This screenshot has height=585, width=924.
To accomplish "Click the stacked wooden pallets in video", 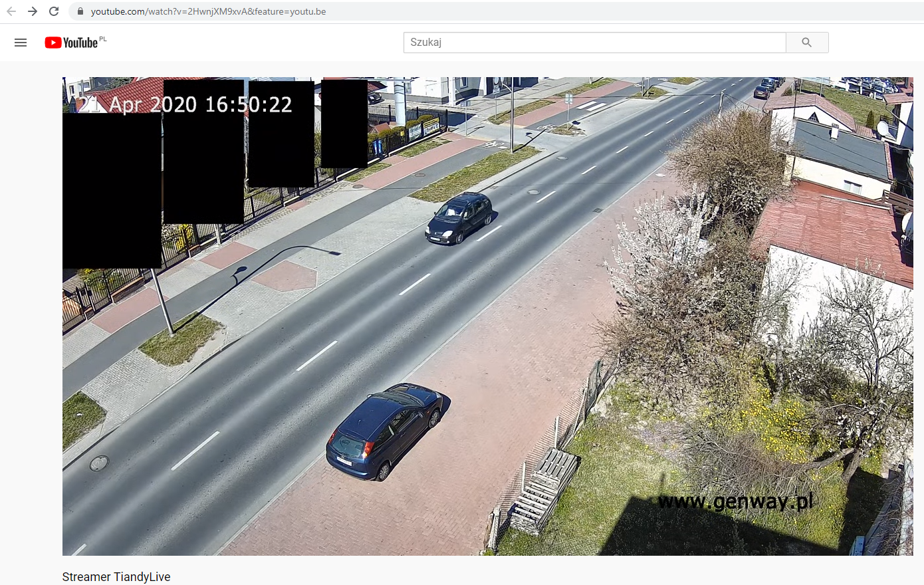I will click(x=544, y=490).
